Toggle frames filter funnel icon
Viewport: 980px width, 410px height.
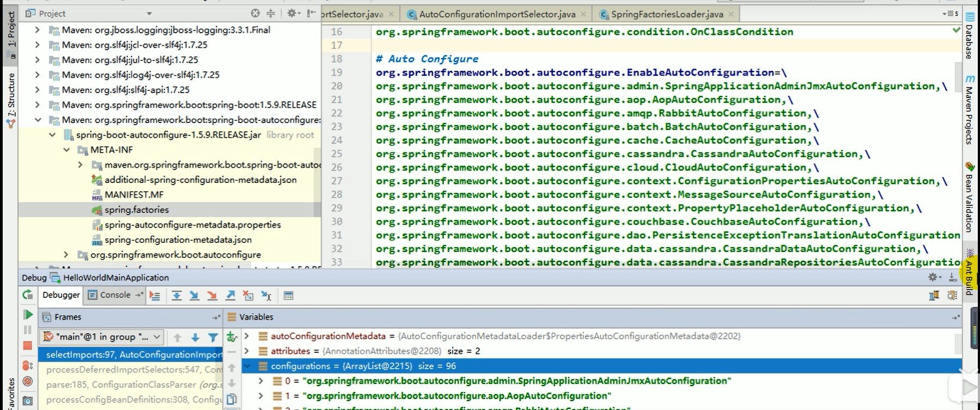point(214,338)
